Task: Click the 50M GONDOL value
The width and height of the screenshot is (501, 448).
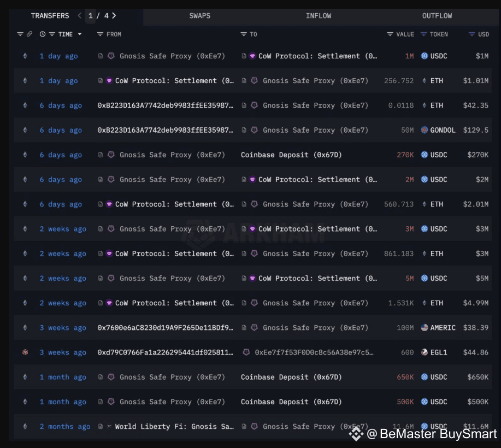Action: point(407,130)
